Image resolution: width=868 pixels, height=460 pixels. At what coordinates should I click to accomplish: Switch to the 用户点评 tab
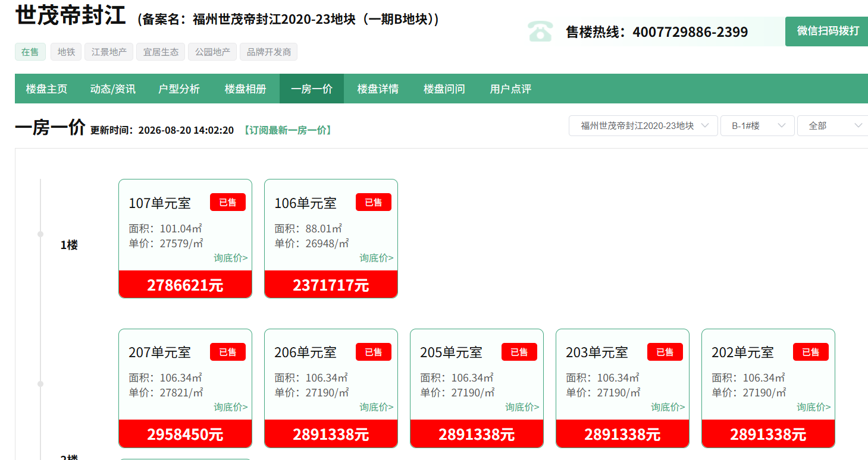[x=510, y=89]
